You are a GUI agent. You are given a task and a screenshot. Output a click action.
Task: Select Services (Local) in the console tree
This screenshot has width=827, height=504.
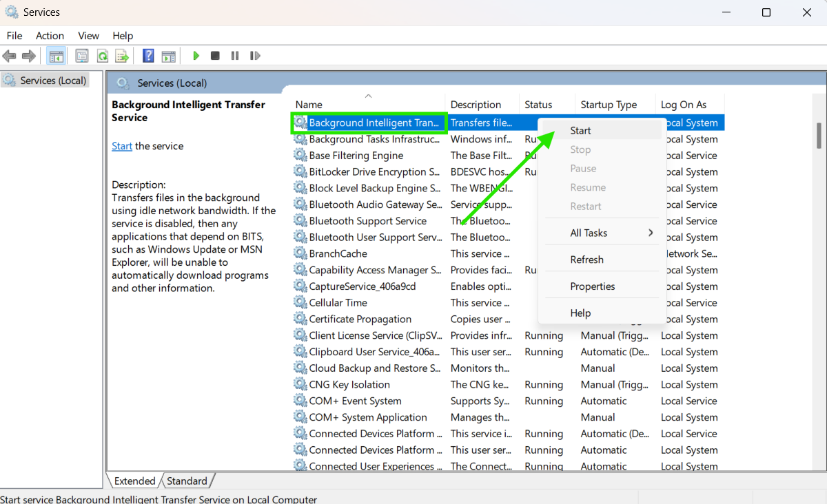(45, 81)
